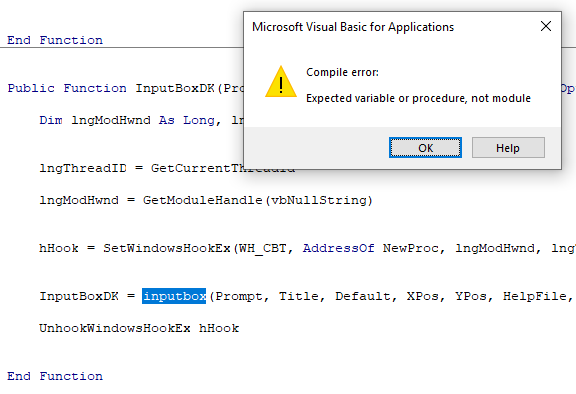This screenshot has height=394, width=576.
Task: Click 'AddressOf' keyword in SetWindowsHookEx line
Action: click(338, 248)
